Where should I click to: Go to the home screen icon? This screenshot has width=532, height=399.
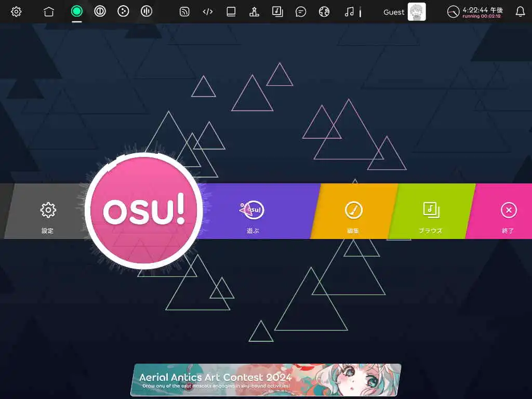(x=49, y=11)
